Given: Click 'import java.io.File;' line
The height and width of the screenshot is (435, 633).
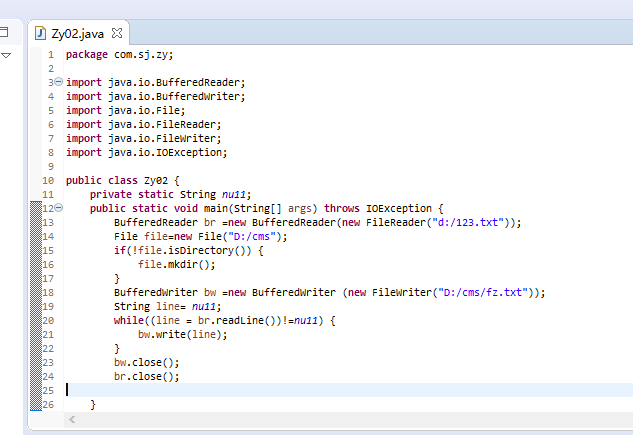Looking at the screenshot, I should click(x=126, y=111).
